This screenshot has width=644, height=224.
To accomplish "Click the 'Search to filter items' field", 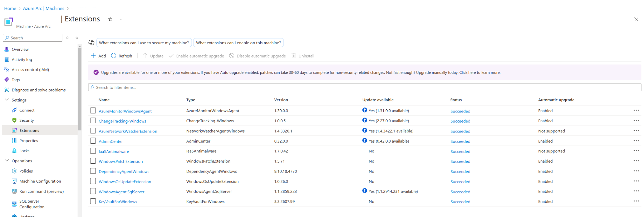I will [x=364, y=87].
